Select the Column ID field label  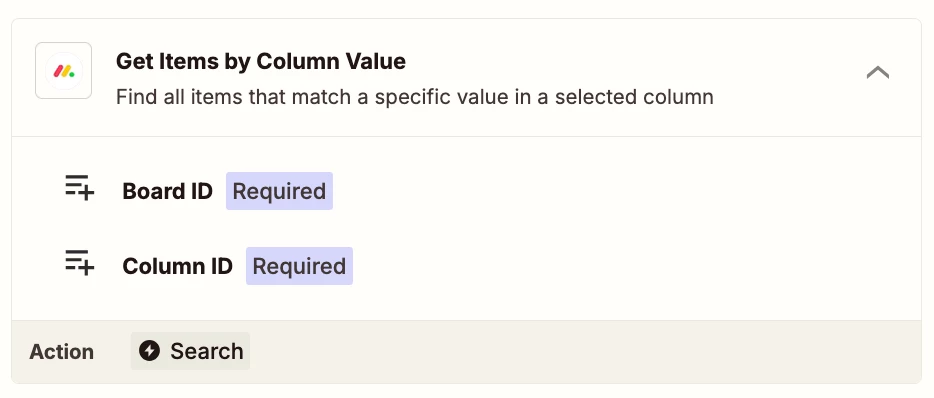tap(178, 266)
